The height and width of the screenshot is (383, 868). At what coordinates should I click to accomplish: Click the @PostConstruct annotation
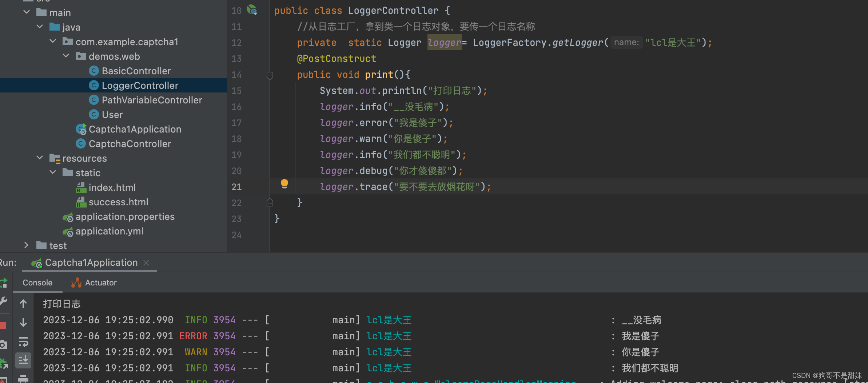pos(337,59)
